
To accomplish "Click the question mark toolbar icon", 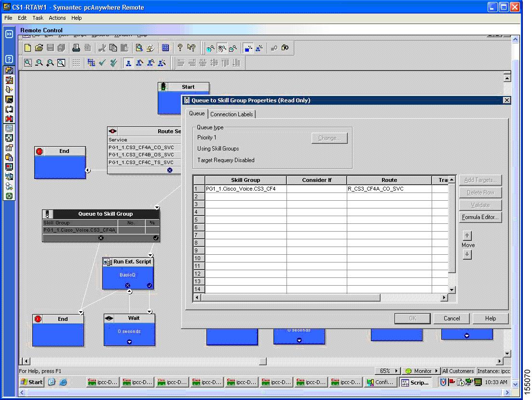I will (180, 48).
